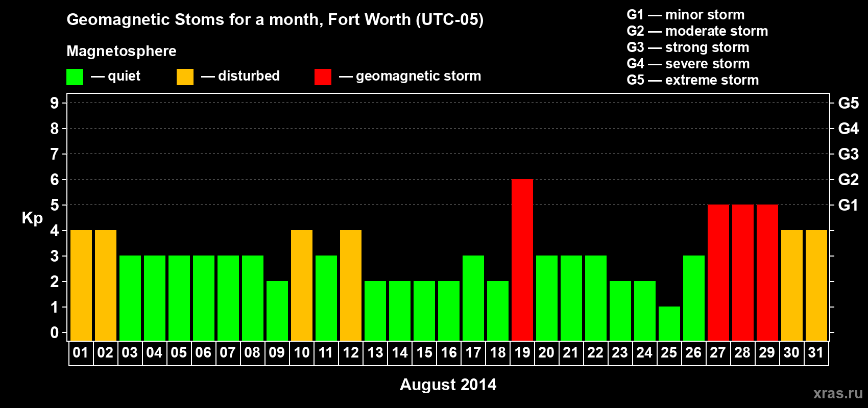Click the green bar for day 09
This screenshot has height=408, width=868.
(277, 311)
